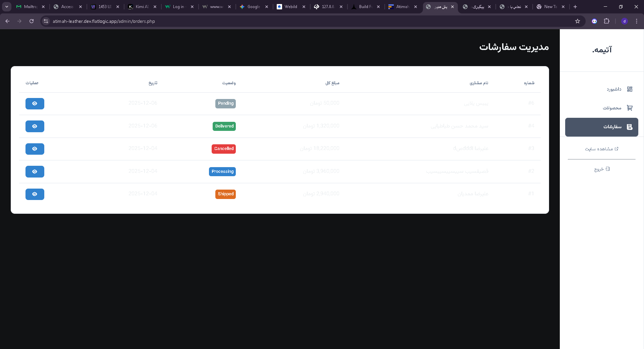The height and width of the screenshot is (349, 644).
Task: Open the eye button for order #4
Action: coord(35,126)
